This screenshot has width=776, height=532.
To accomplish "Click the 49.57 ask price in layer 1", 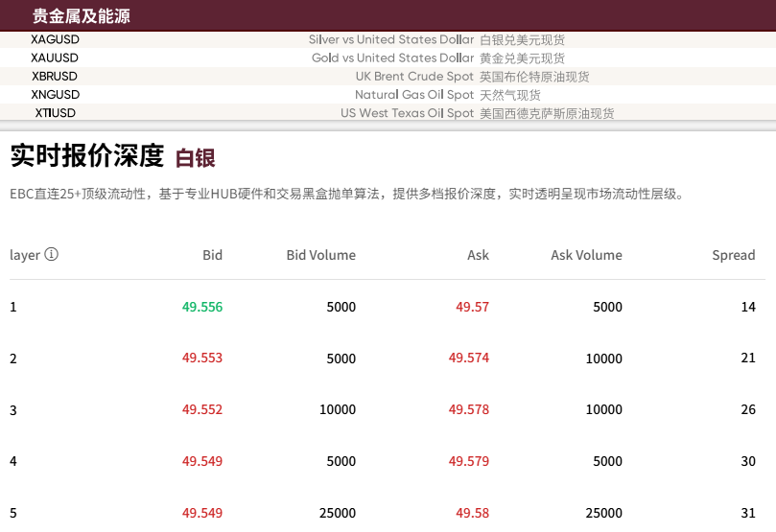I will pyautogui.click(x=472, y=307).
